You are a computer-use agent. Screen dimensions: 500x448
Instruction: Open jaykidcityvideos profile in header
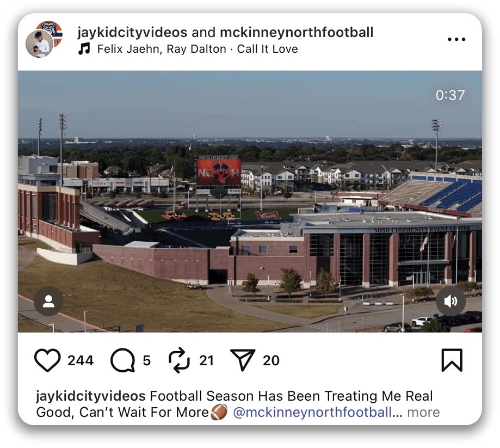pyautogui.click(x=132, y=32)
